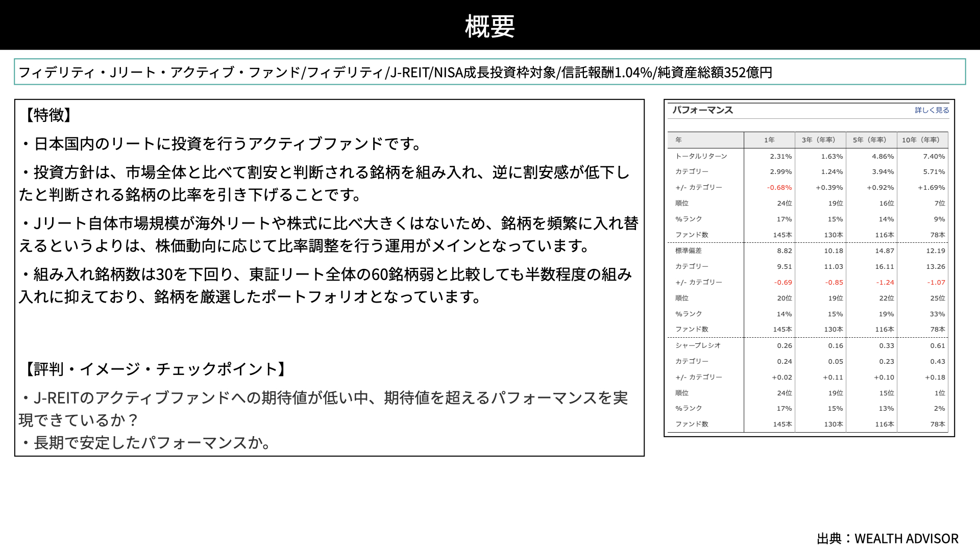Click the red -1.24 deviation difference

(x=885, y=283)
